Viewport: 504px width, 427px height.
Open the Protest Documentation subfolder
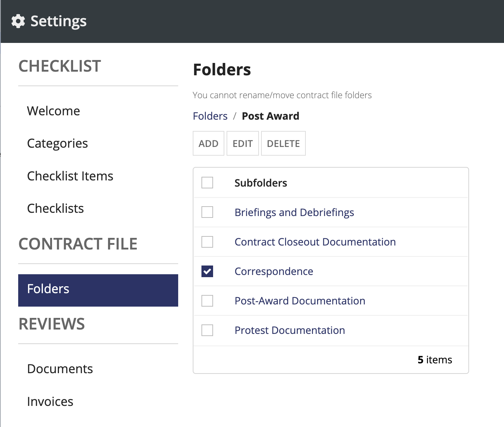click(290, 330)
